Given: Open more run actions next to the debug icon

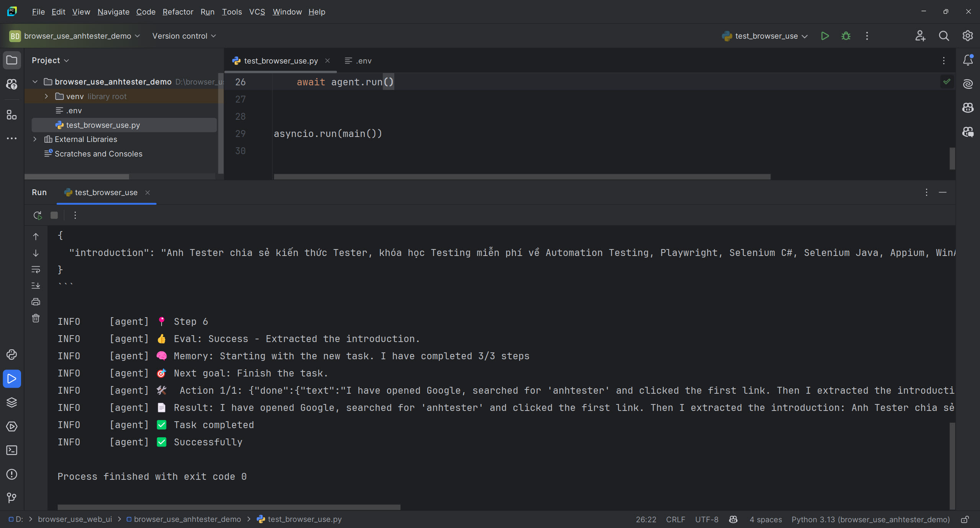Looking at the screenshot, I should click(867, 36).
